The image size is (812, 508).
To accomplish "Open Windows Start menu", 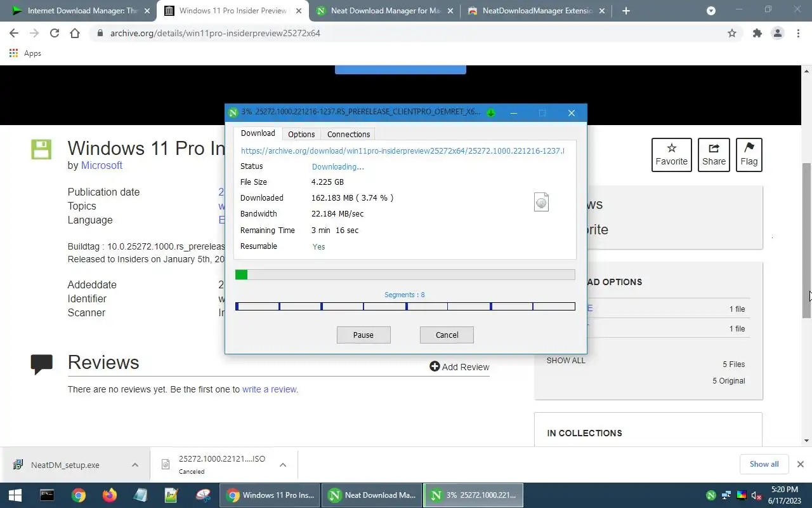I will (x=15, y=495).
